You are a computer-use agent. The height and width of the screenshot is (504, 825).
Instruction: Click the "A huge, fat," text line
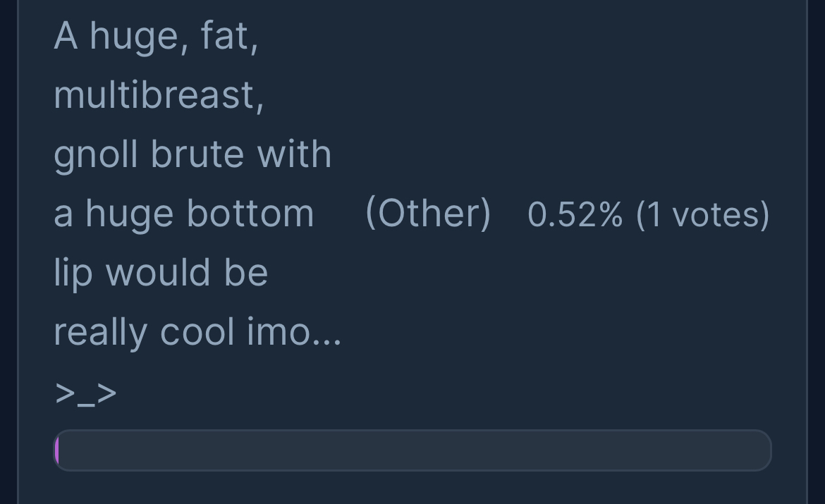click(x=156, y=35)
